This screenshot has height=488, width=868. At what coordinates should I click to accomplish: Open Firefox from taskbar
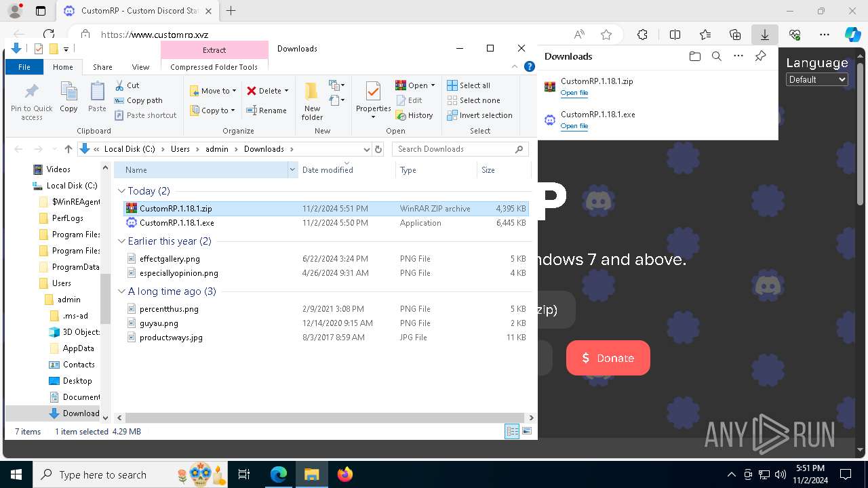coord(345,474)
